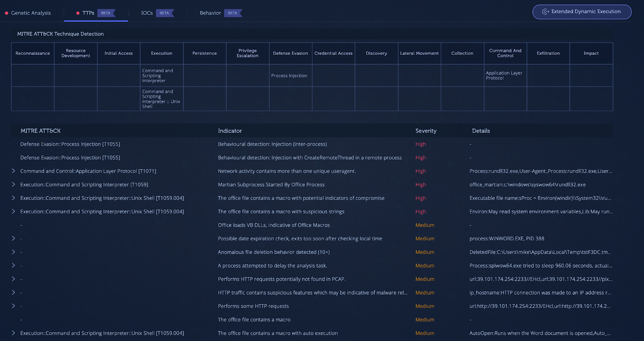Click the Credential Access column header
Image resolution: width=644 pixels, height=341 pixels.
334,53
